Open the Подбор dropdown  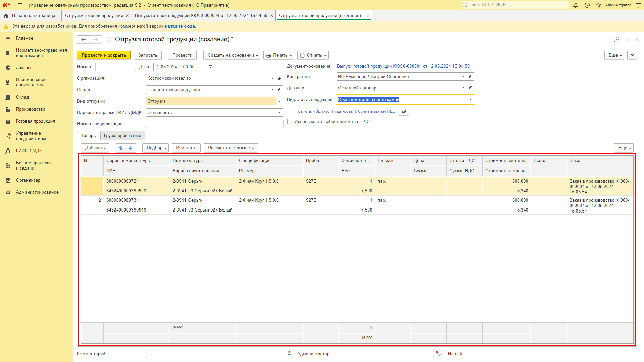tap(156, 148)
